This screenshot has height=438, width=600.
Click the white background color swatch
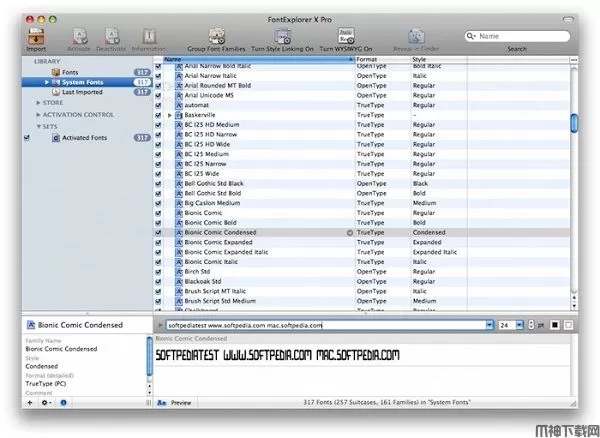pyautogui.click(x=569, y=325)
